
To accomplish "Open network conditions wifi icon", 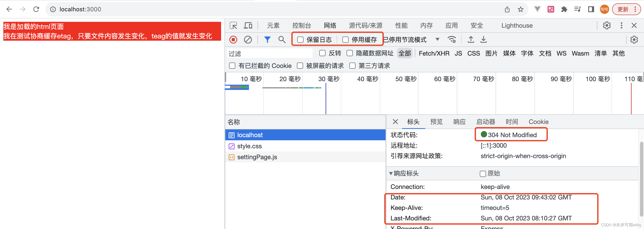I will pos(452,40).
